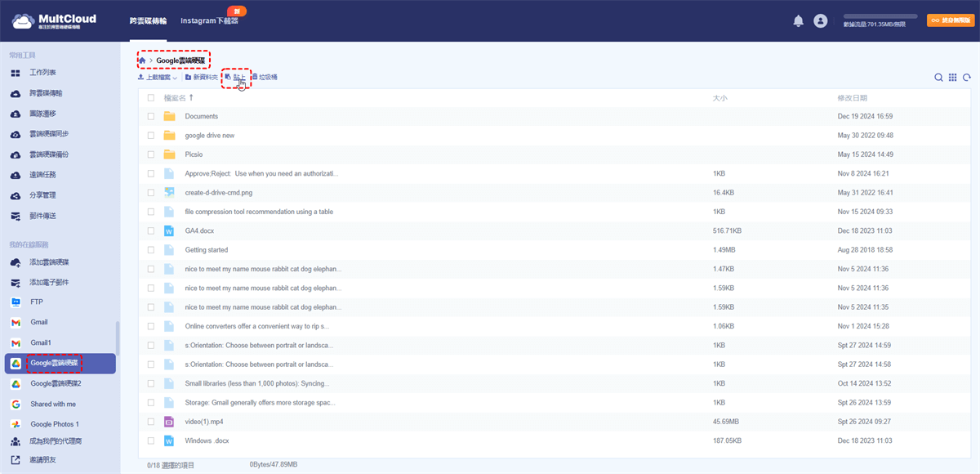The height and width of the screenshot is (474, 980).
Task: Sort by file name column arrow
Action: pos(191,97)
